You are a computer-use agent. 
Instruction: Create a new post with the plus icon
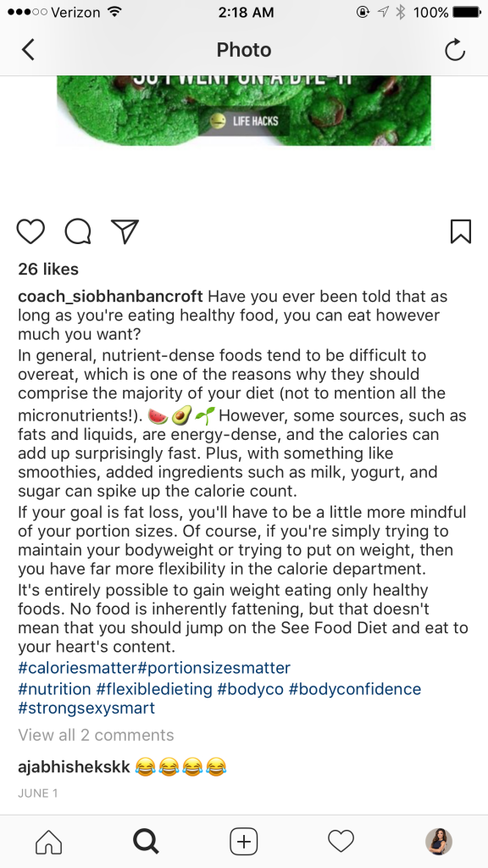(243, 842)
